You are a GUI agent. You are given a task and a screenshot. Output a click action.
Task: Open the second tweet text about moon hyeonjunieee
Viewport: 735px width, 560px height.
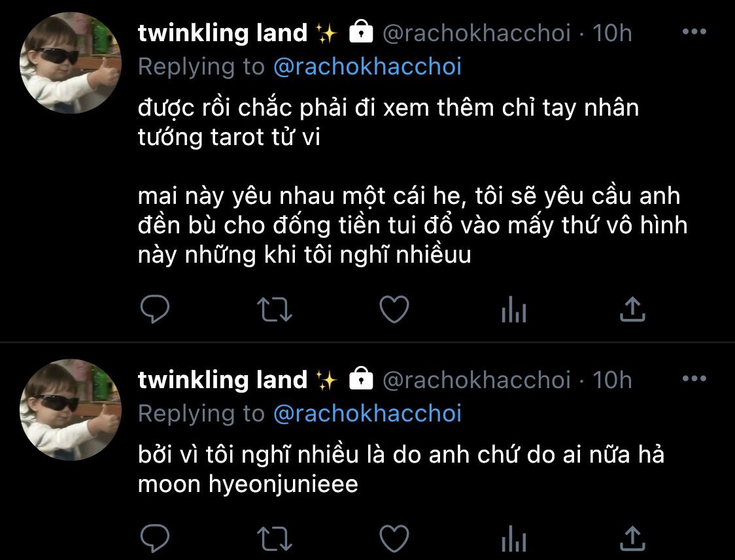point(402,469)
